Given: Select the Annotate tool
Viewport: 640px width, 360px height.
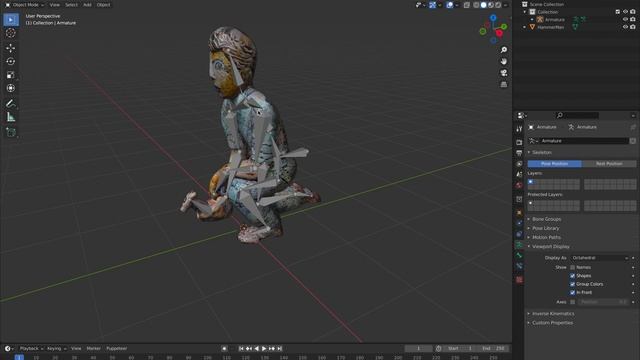Looking at the screenshot, I should coord(11,104).
